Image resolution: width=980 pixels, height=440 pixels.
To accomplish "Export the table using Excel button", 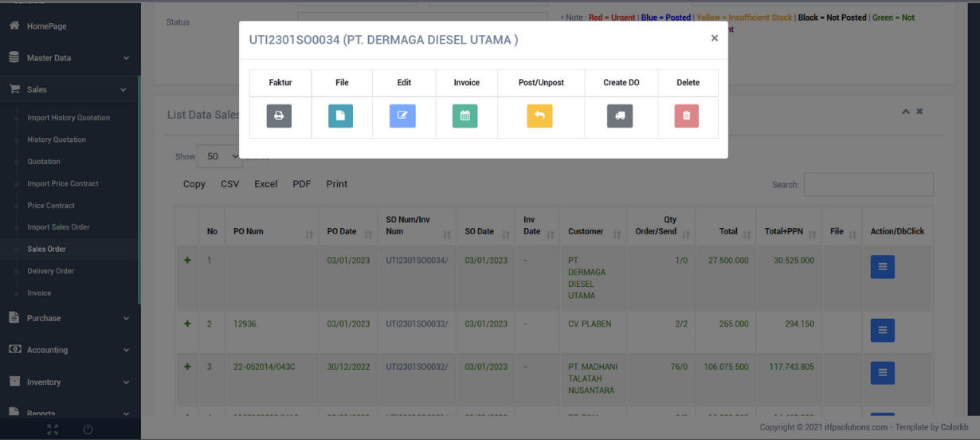I will 265,184.
